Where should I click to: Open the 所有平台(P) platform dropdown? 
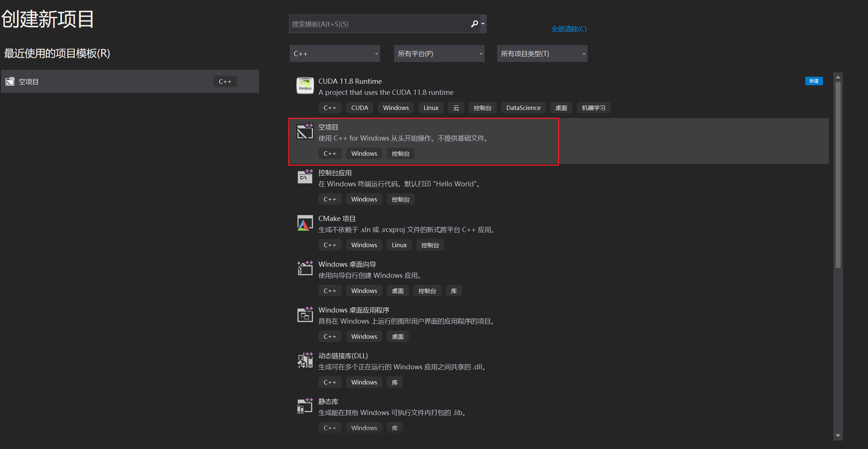[x=439, y=54]
